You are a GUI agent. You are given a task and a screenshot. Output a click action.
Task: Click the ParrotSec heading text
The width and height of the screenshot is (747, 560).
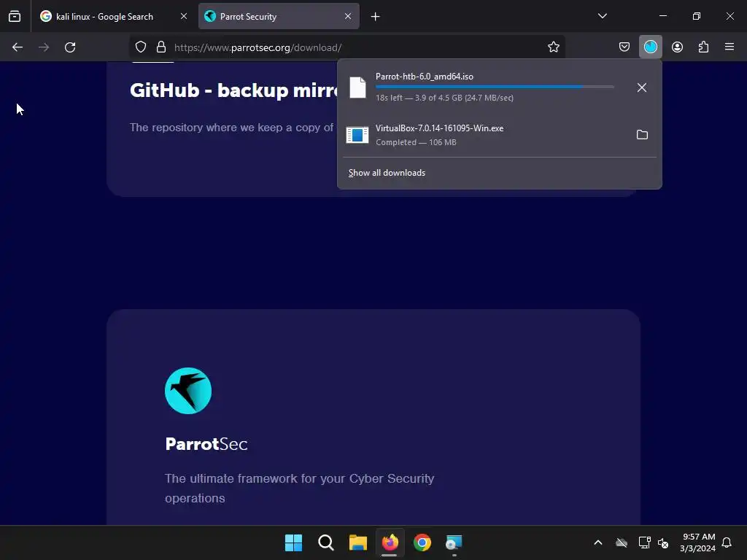(x=206, y=444)
